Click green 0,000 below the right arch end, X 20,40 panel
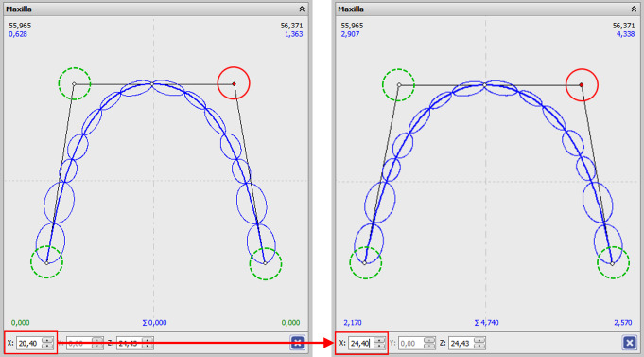Image resolution: width=644 pixels, height=357 pixels. pos(291,323)
